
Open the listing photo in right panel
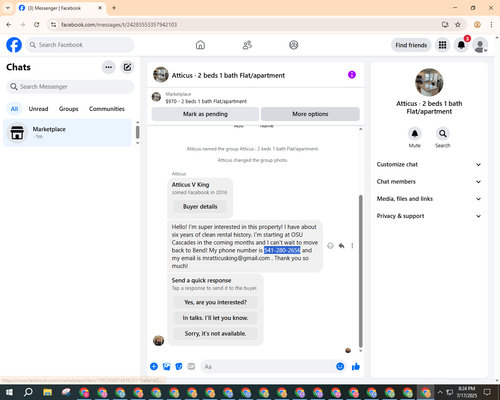coord(429,83)
